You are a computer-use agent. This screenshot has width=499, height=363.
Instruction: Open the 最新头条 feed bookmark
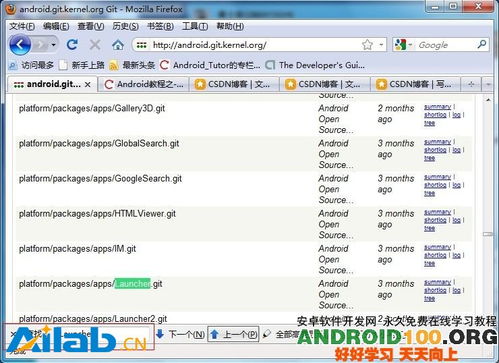point(132,65)
